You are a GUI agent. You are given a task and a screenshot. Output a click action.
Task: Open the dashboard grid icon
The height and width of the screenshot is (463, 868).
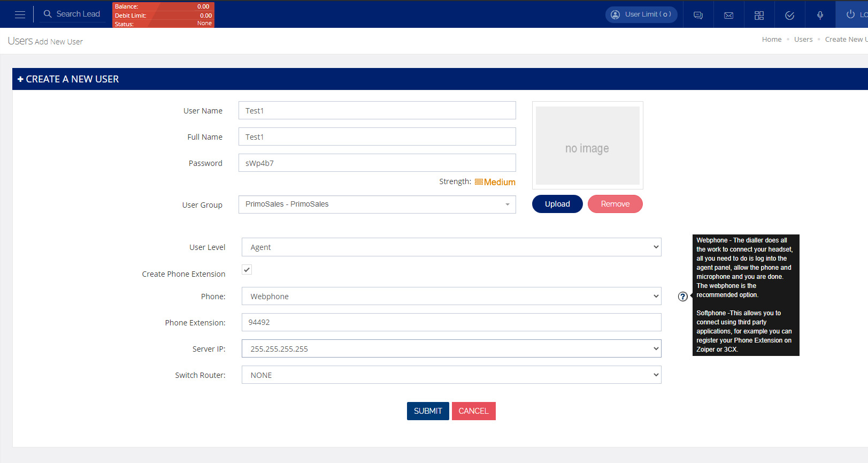(759, 15)
